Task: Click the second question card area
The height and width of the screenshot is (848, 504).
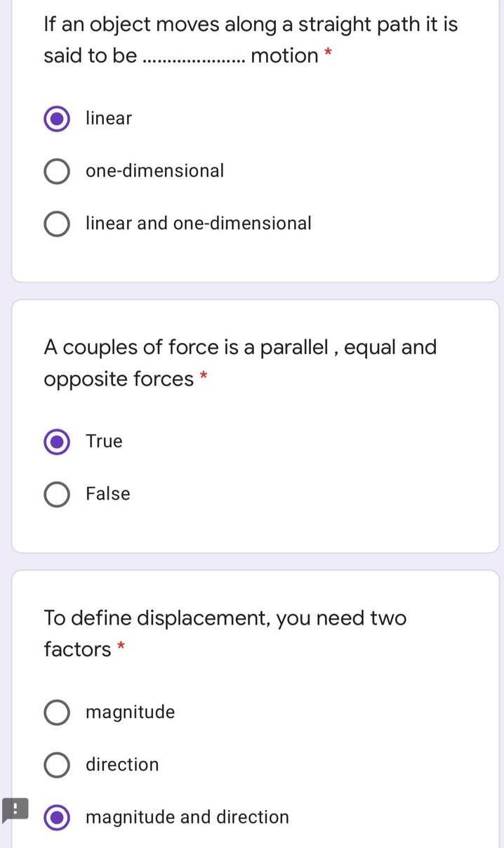Action: pyautogui.click(x=253, y=422)
